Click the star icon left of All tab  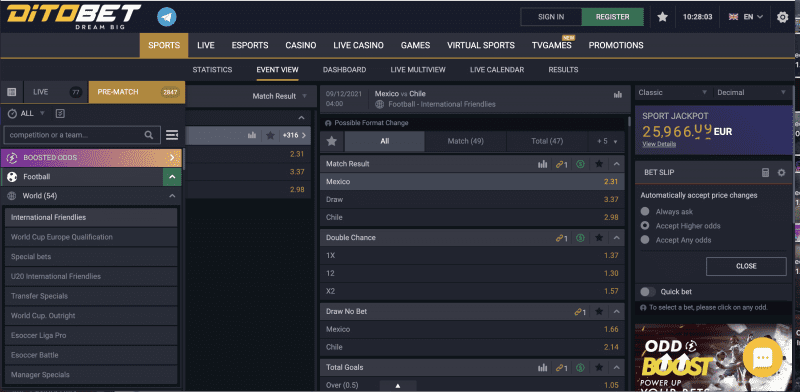tap(332, 141)
